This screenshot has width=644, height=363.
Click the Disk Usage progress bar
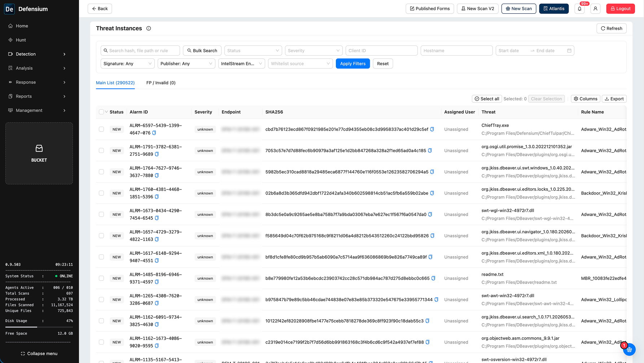pos(39,327)
